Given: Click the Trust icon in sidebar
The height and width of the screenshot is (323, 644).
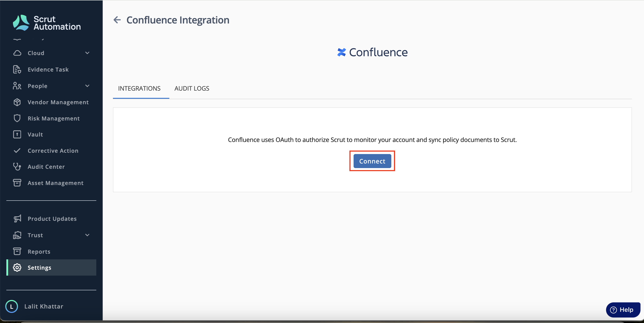Looking at the screenshot, I should pyautogui.click(x=17, y=235).
